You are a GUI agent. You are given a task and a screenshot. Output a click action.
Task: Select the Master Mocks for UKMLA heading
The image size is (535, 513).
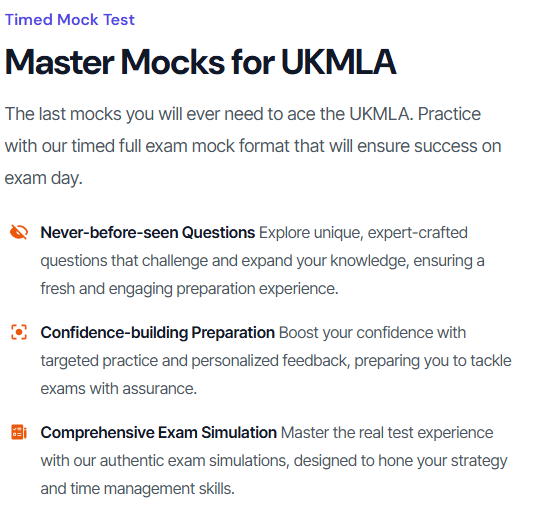[200, 62]
